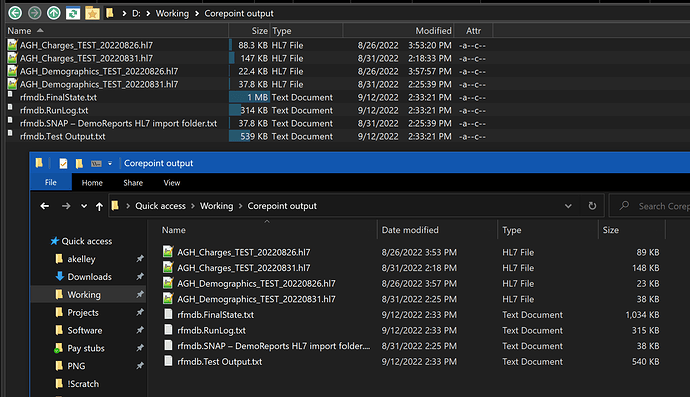This screenshot has height=397, width=690.
Task: Select AGH_Charges_TEST_20220826.hl7 in top file manager
Action: pyautogui.click(x=86, y=45)
